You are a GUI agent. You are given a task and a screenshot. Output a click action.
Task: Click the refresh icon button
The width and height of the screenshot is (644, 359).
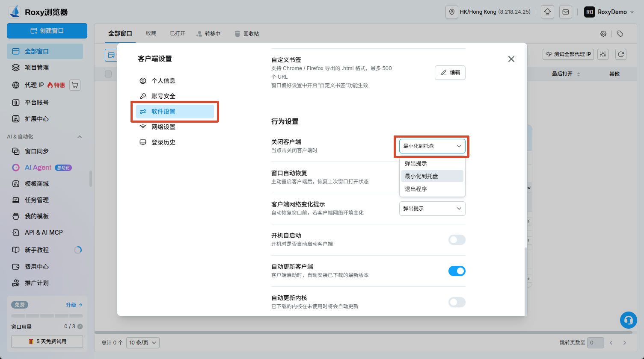coord(621,54)
